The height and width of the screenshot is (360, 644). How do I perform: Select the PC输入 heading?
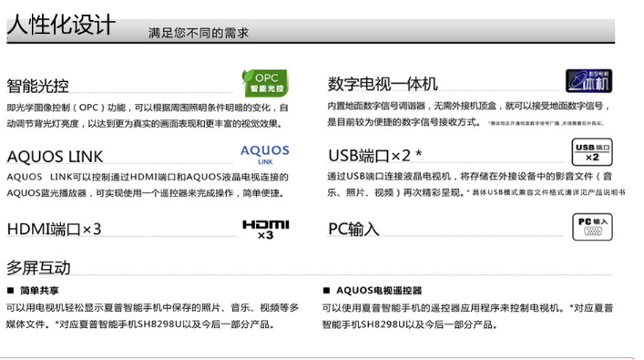(353, 229)
